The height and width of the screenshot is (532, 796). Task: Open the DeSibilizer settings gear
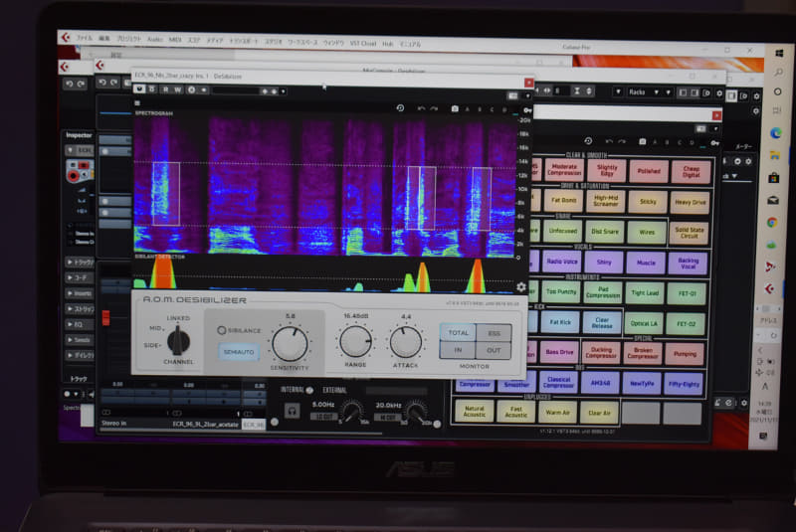tap(521, 287)
